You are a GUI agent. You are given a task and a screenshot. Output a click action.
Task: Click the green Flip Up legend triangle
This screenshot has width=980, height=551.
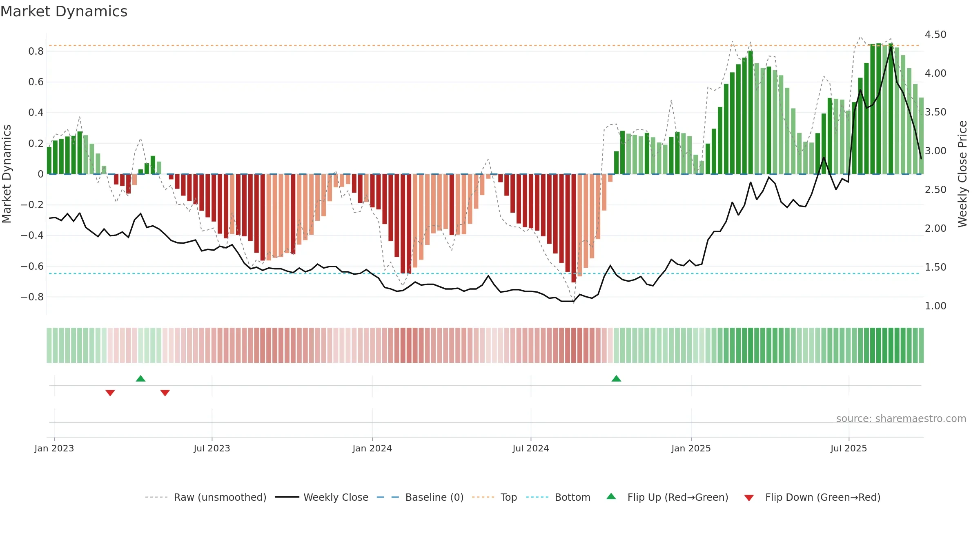coord(611,496)
